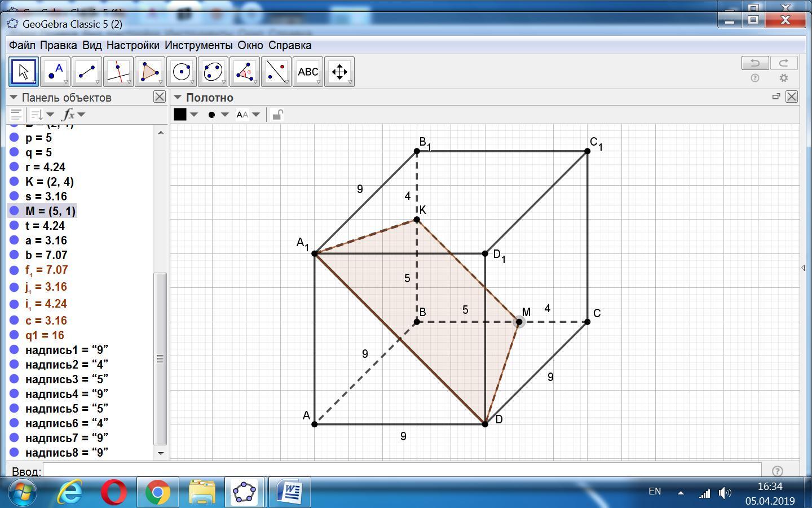Open the black color swatch picker
This screenshot has width=812, height=508.
pos(180,115)
